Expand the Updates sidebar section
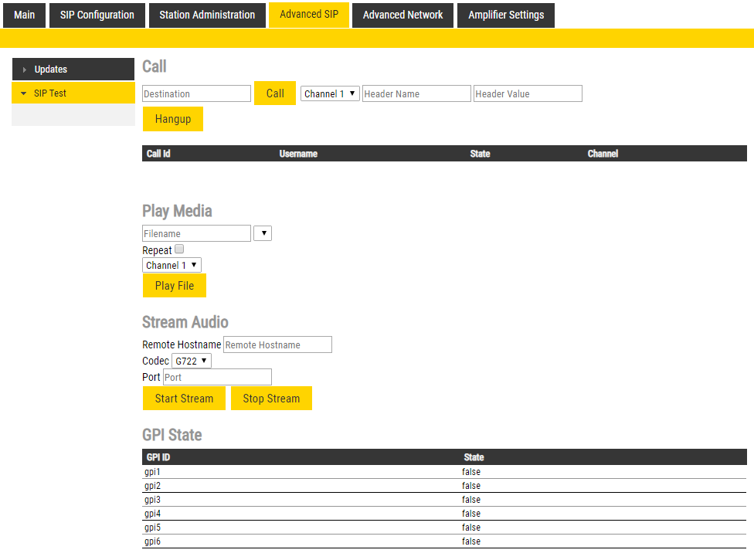Screen dimensions: 754x560 [x=73, y=70]
